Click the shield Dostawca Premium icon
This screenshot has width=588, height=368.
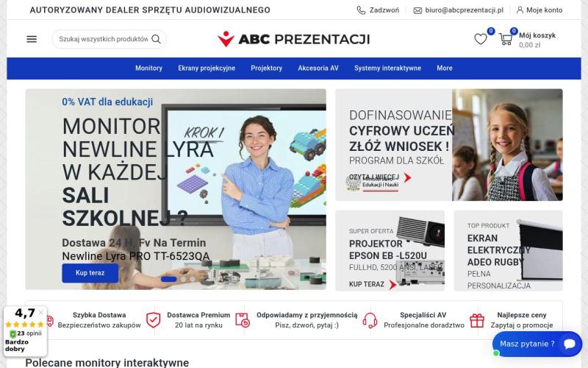tap(153, 320)
